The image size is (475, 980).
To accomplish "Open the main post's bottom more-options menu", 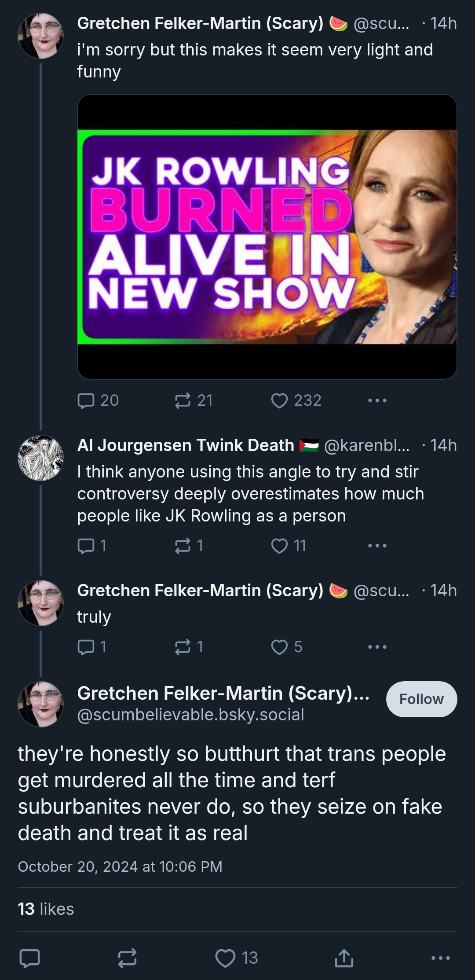I will [441, 958].
